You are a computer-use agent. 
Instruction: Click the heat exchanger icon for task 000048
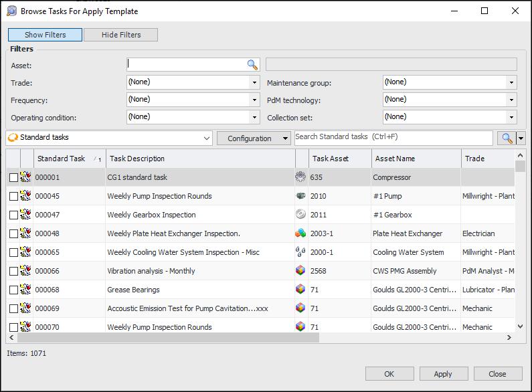tap(300, 233)
